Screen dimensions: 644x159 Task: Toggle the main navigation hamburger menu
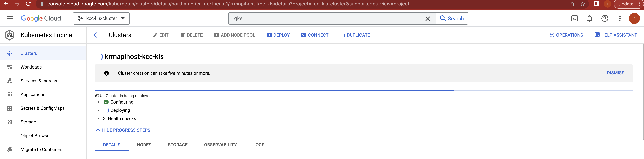click(10, 18)
